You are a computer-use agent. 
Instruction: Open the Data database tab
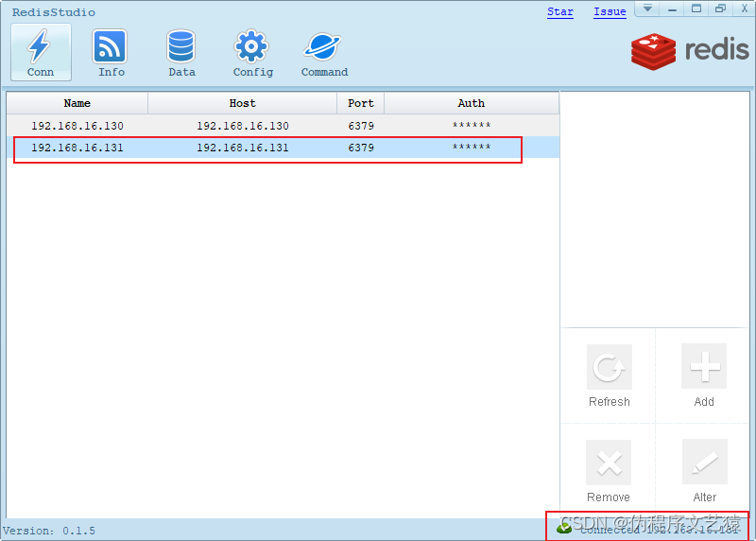click(181, 52)
